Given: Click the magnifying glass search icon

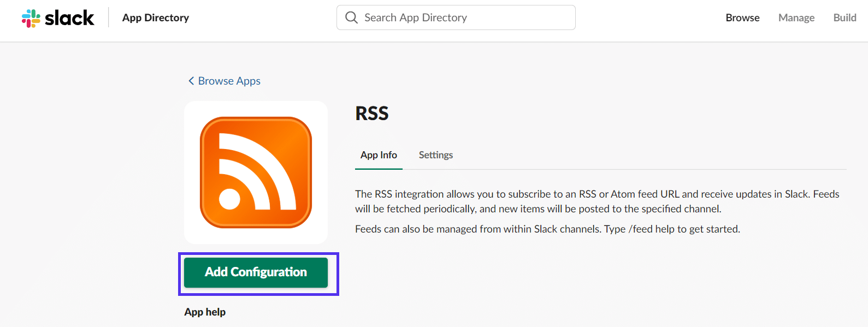Looking at the screenshot, I should (352, 17).
